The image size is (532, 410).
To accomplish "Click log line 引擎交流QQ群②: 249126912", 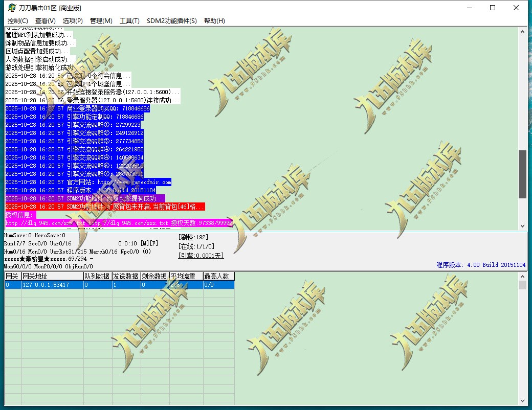I will point(74,133).
